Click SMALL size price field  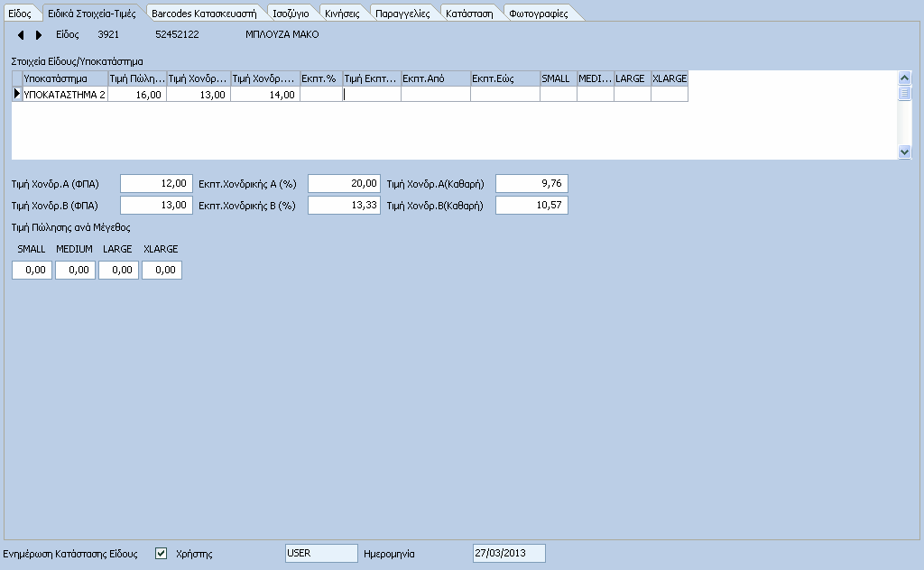[32, 270]
